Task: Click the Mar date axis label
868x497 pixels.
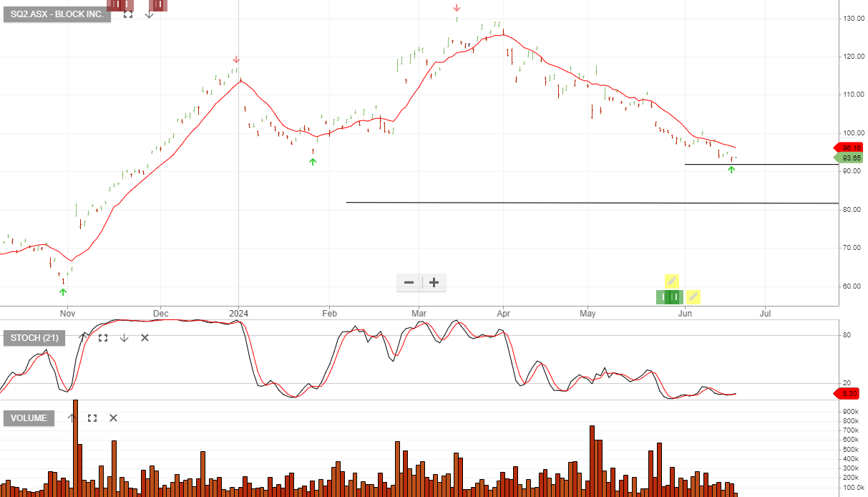Action: (419, 314)
